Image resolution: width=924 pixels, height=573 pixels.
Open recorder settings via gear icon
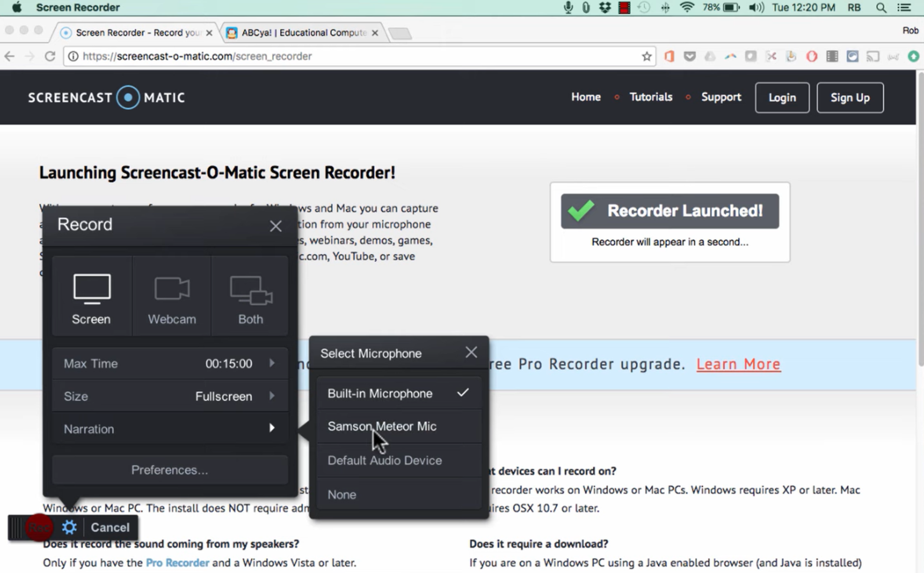(69, 527)
